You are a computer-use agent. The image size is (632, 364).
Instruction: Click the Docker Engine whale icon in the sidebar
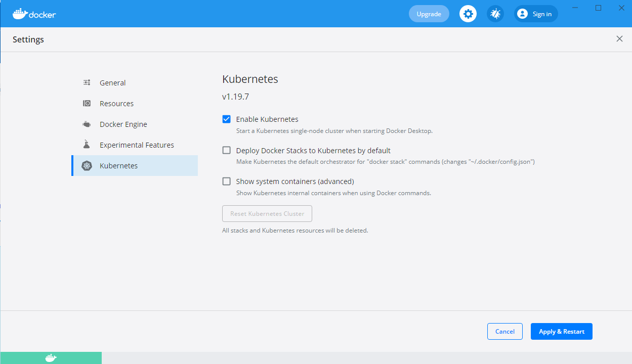point(87,124)
